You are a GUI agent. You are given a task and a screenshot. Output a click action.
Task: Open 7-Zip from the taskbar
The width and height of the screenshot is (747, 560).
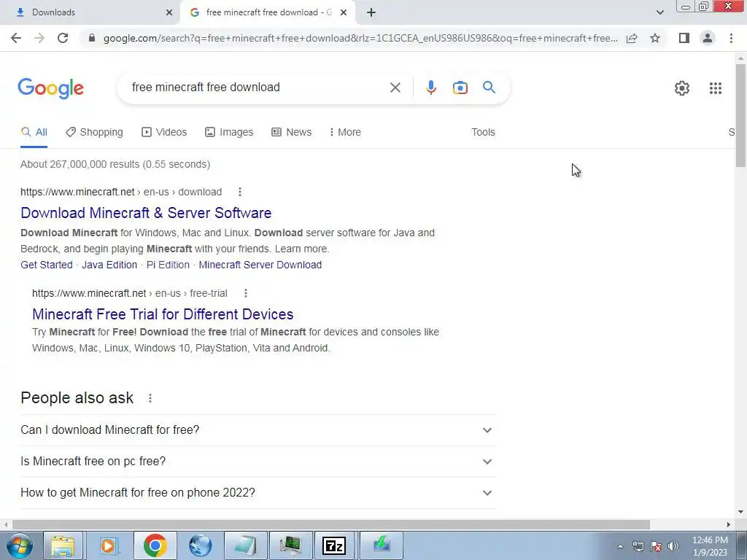point(334,545)
